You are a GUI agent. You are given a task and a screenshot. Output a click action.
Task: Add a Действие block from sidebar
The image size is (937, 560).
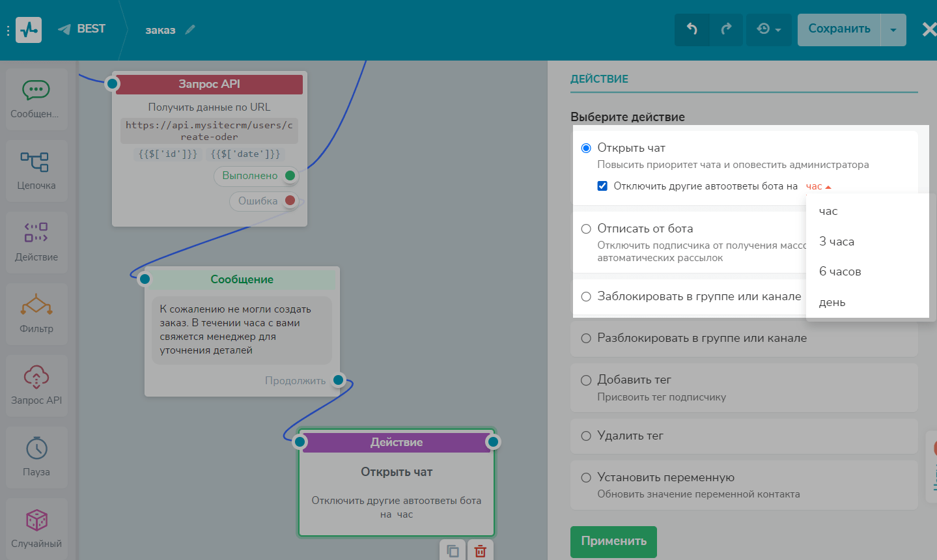36,242
